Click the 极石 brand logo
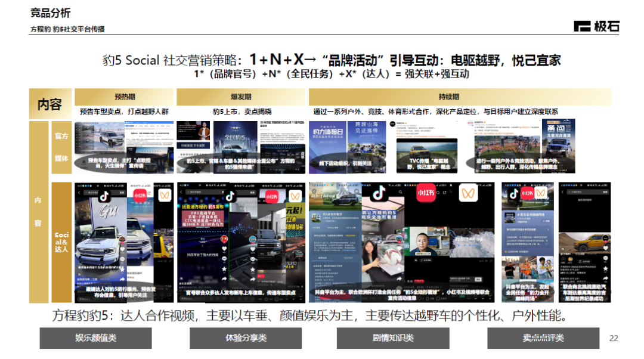 pyautogui.click(x=596, y=26)
